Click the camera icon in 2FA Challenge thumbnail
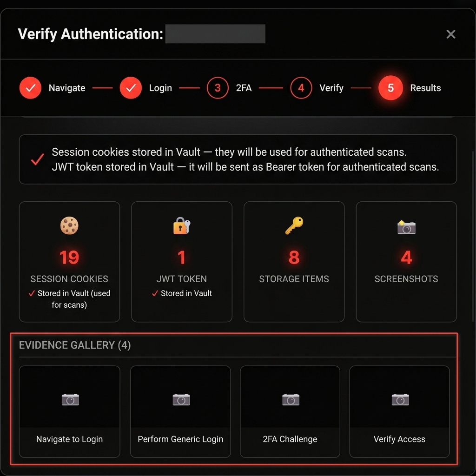The height and width of the screenshot is (476, 476). pyautogui.click(x=290, y=399)
